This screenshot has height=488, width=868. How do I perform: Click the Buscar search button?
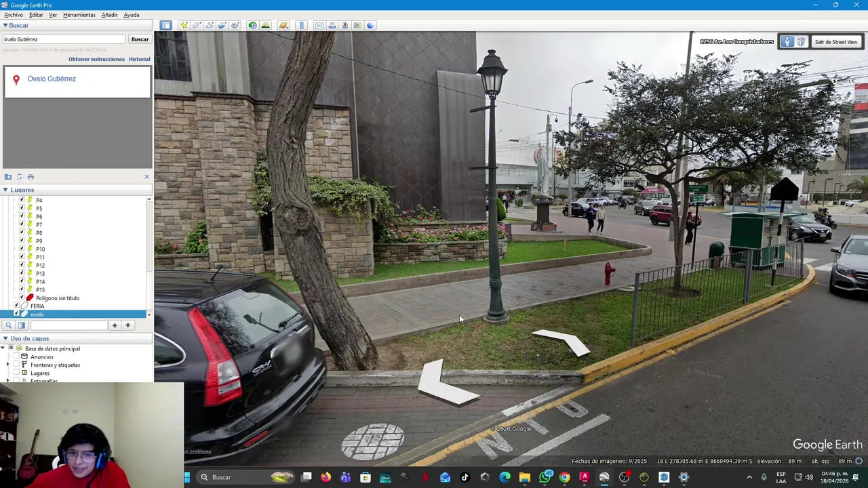tap(140, 39)
